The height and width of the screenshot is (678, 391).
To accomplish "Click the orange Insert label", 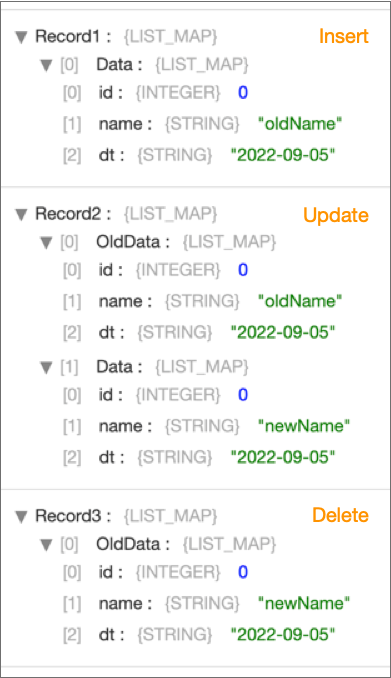I will tap(343, 36).
